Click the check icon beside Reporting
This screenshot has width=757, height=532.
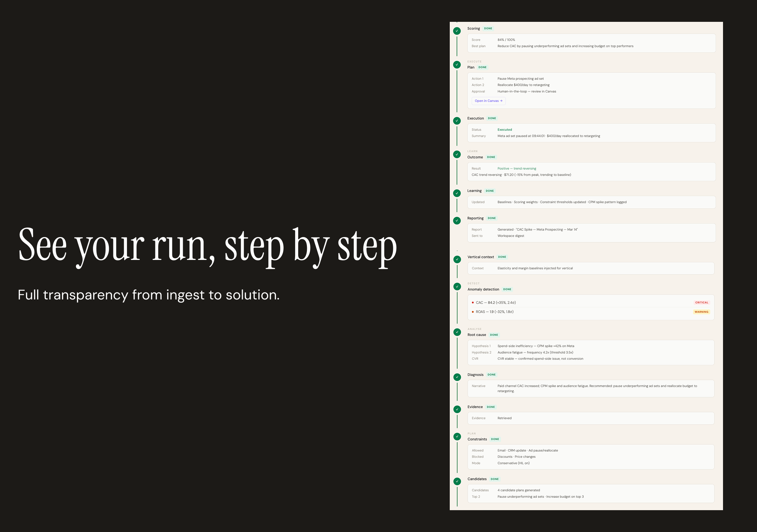tap(457, 220)
